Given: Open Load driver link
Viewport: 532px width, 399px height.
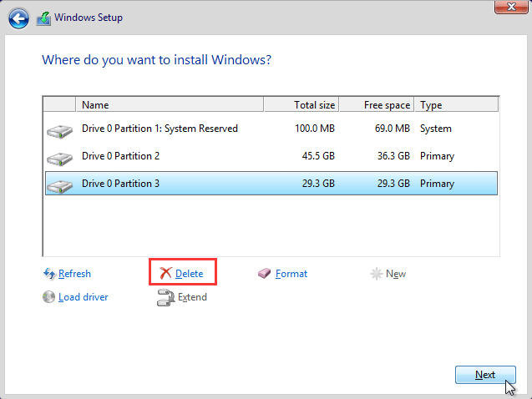Looking at the screenshot, I should point(84,297).
